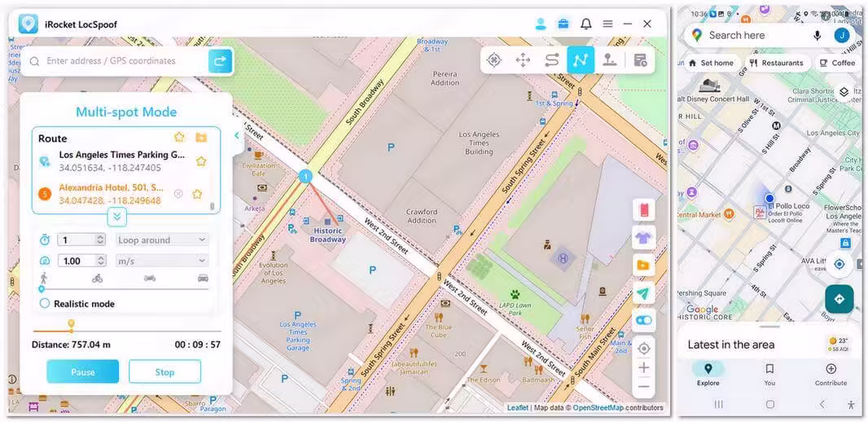Remove the Alexandria Hotel spot with X icon

[x=178, y=194]
